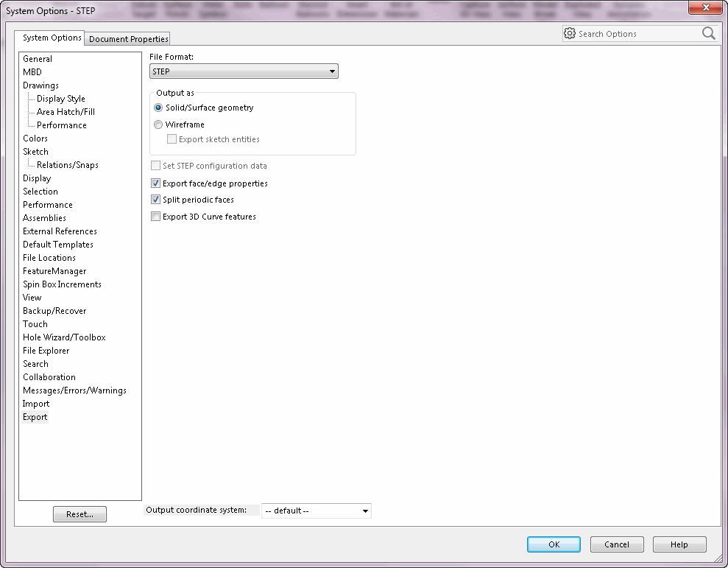728x568 pixels.
Task: Open the Colors options page
Action: click(x=35, y=138)
